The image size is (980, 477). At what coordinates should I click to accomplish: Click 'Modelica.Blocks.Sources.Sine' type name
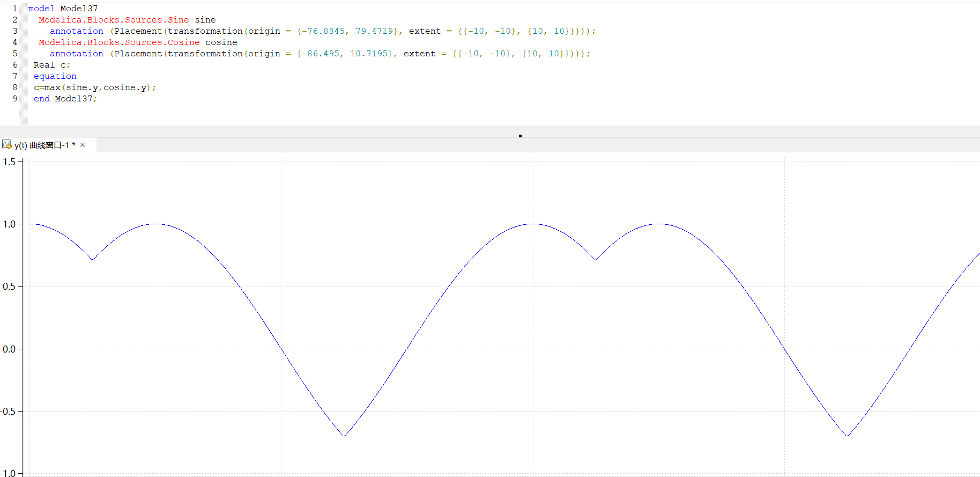point(114,20)
